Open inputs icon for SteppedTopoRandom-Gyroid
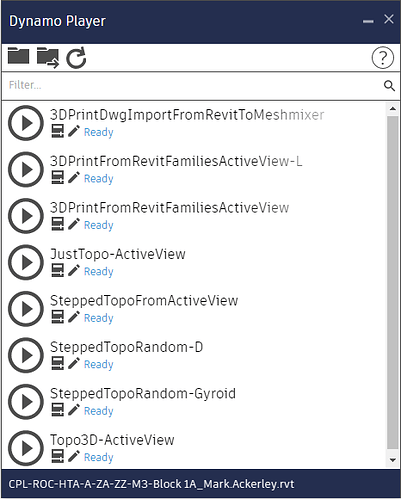The image size is (401, 499). 57,410
